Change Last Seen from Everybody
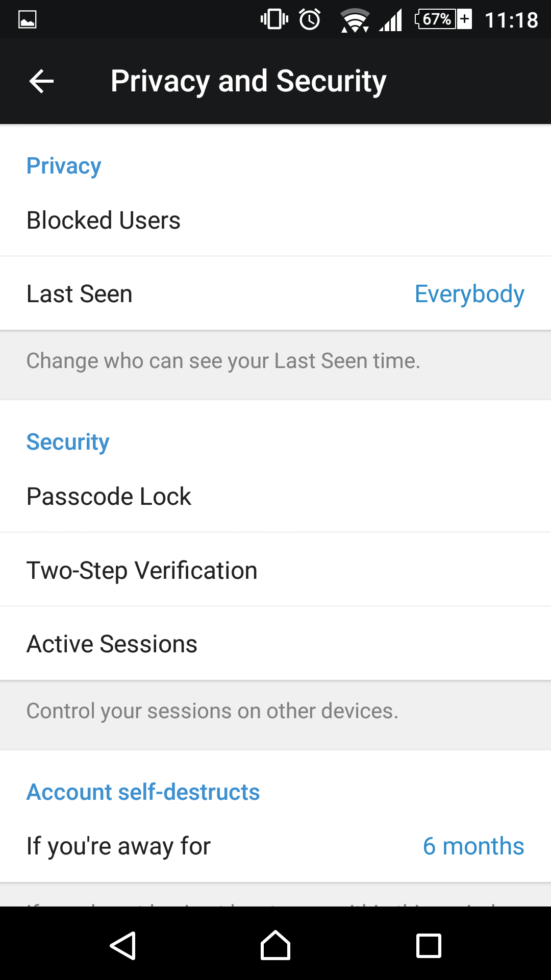This screenshot has height=980, width=551. pos(469,294)
